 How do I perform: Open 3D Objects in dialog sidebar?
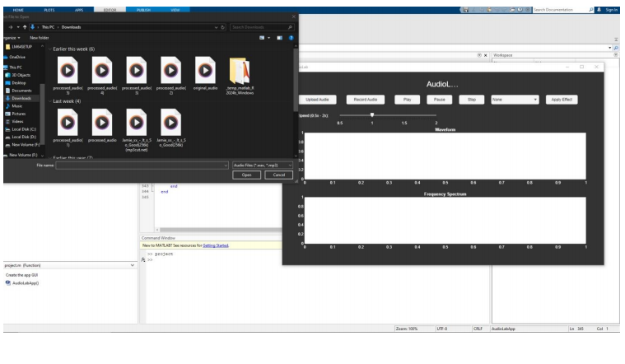click(17, 75)
